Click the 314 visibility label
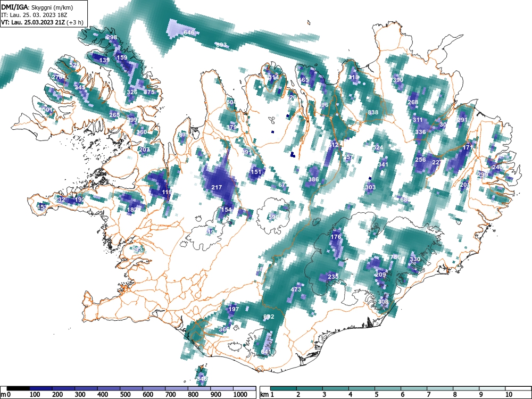This screenshot has height=399, width=532. click(273, 77)
